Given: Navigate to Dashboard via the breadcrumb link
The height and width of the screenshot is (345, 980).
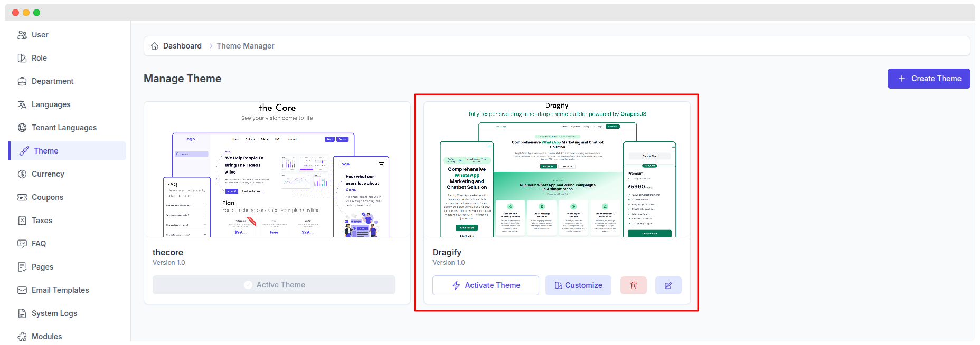Looking at the screenshot, I should coord(182,46).
